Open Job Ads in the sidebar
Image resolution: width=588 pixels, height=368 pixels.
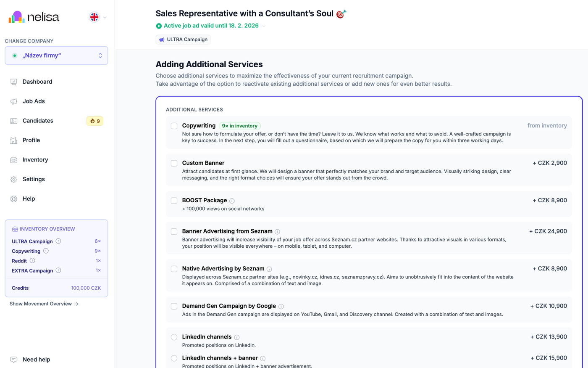pos(34,101)
